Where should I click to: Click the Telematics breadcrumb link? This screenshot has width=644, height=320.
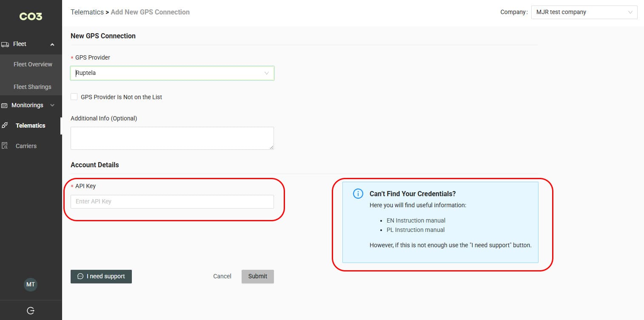[87, 12]
